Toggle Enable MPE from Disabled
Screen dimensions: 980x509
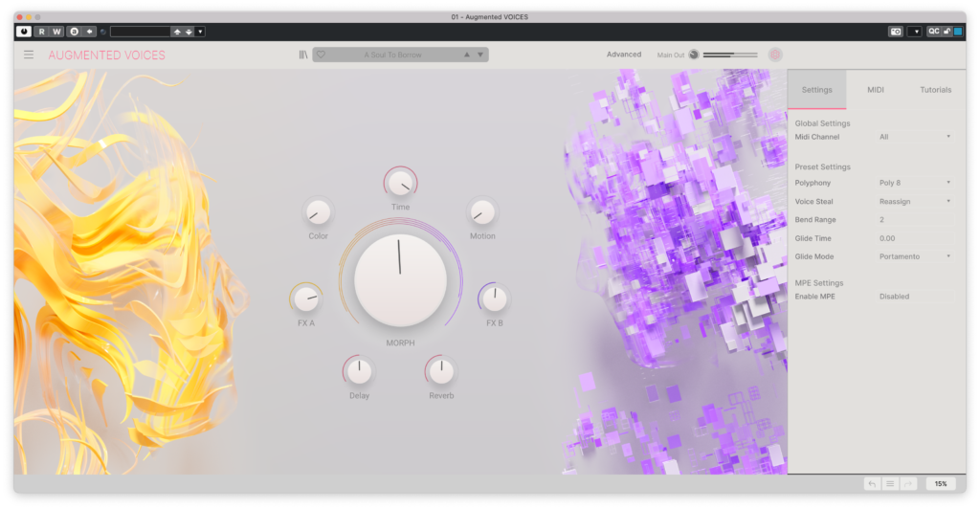click(915, 297)
